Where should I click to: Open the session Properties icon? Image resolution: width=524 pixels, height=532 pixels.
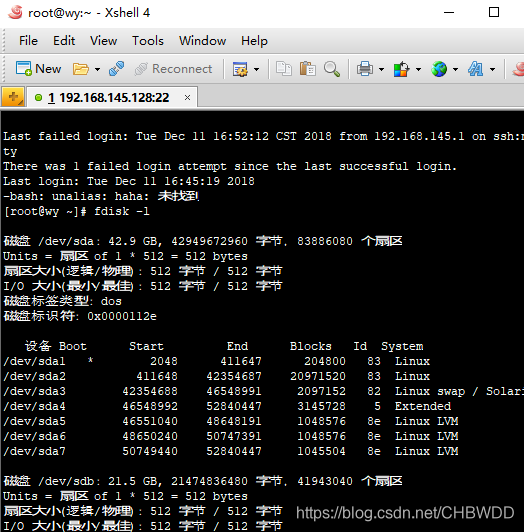point(240,69)
